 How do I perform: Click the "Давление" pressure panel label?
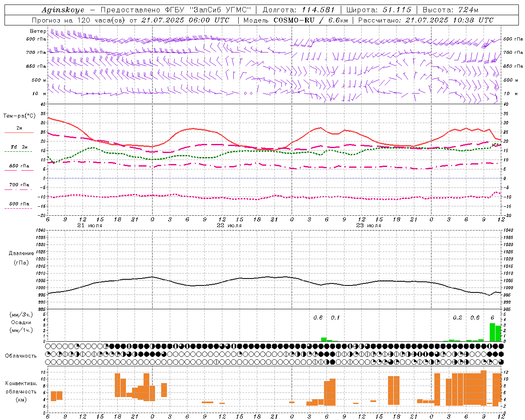[21, 253]
